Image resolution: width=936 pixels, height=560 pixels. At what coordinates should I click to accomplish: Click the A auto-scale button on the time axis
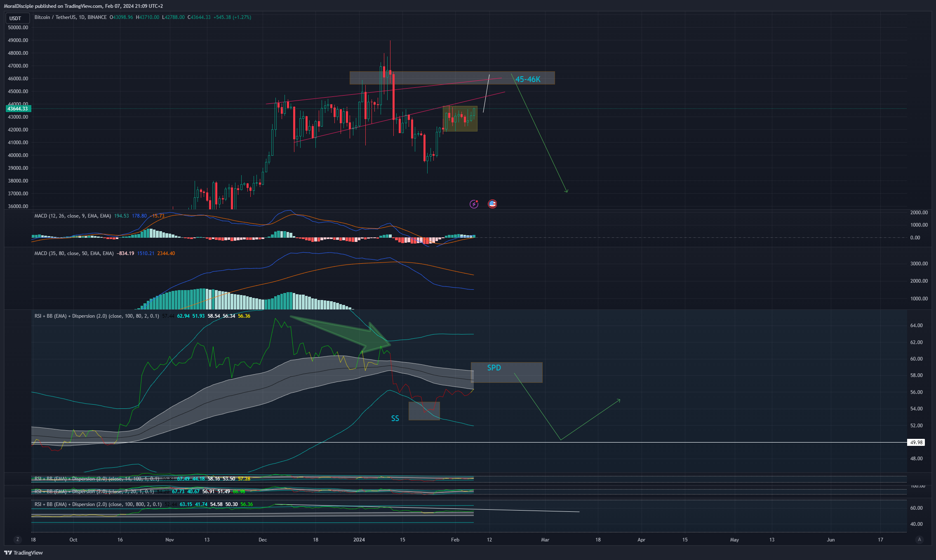coord(919,539)
